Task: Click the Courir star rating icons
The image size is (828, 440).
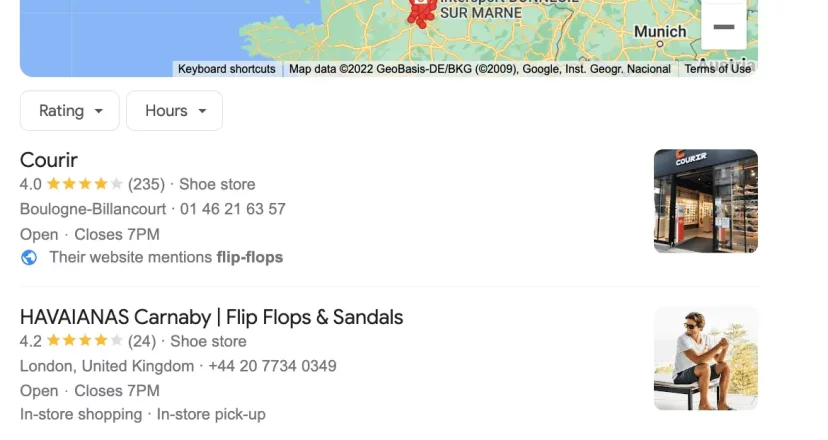Action: click(84, 184)
